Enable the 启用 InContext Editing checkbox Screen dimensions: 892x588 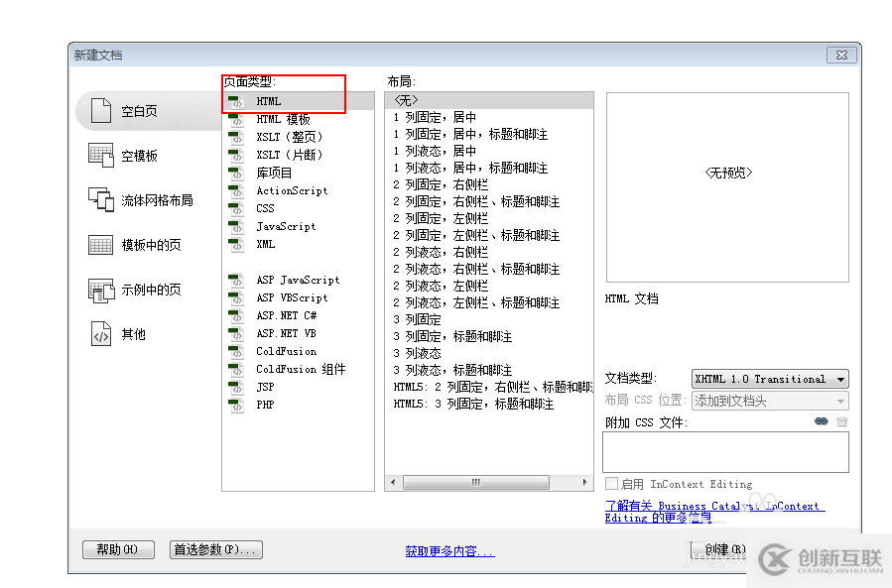pyautogui.click(x=612, y=484)
